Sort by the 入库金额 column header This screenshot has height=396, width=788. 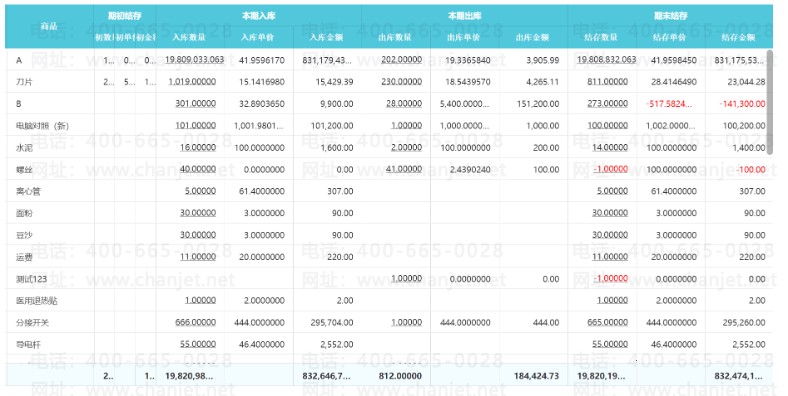[x=327, y=37]
